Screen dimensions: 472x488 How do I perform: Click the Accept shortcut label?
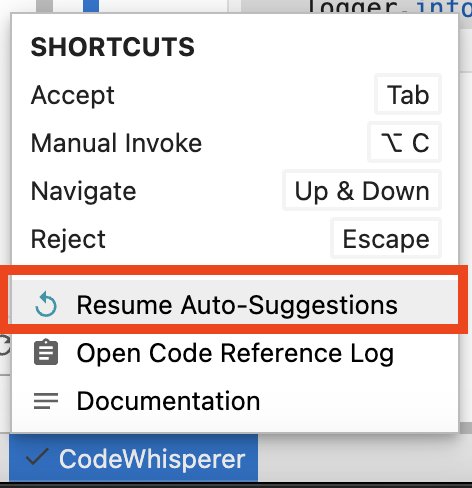73,95
